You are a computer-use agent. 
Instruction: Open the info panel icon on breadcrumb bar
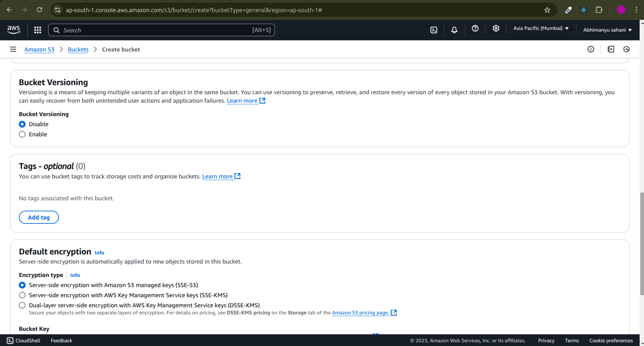tap(591, 49)
